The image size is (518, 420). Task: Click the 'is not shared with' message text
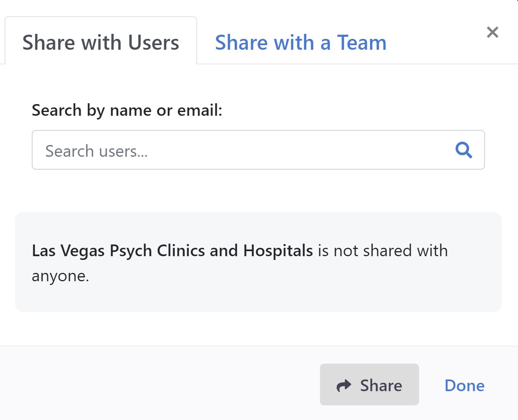coord(382,251)
